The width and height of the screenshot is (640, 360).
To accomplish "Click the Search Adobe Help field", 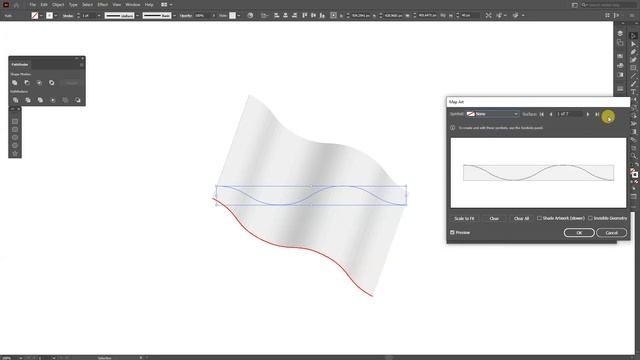I will [x=609, y=5].
